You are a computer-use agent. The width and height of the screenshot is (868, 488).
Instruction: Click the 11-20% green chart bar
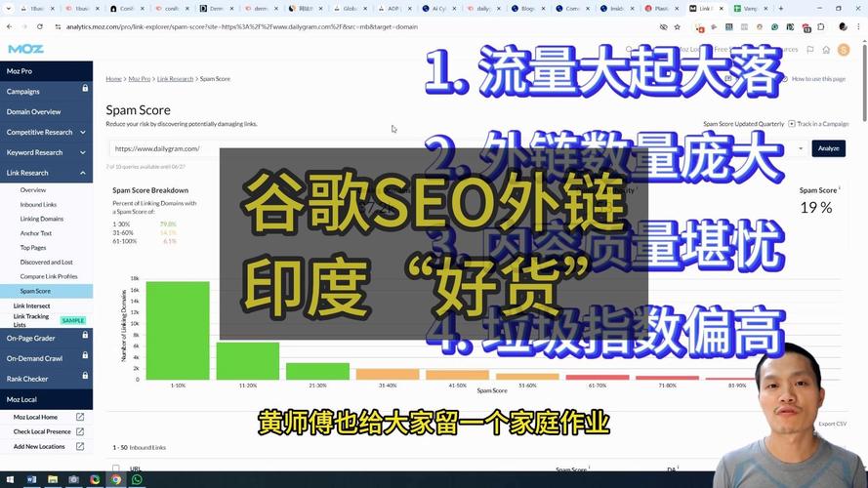point(247,361)
